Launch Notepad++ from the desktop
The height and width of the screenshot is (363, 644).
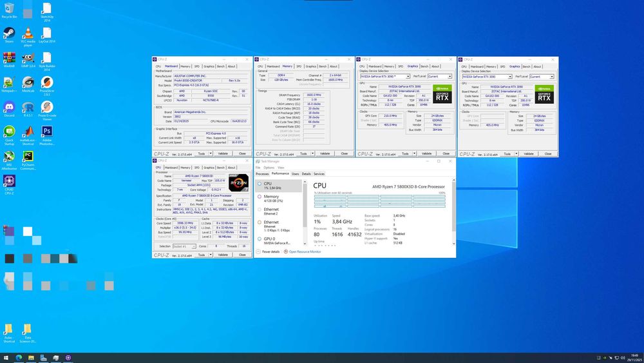pyautogui.click(x=9, y=84)
